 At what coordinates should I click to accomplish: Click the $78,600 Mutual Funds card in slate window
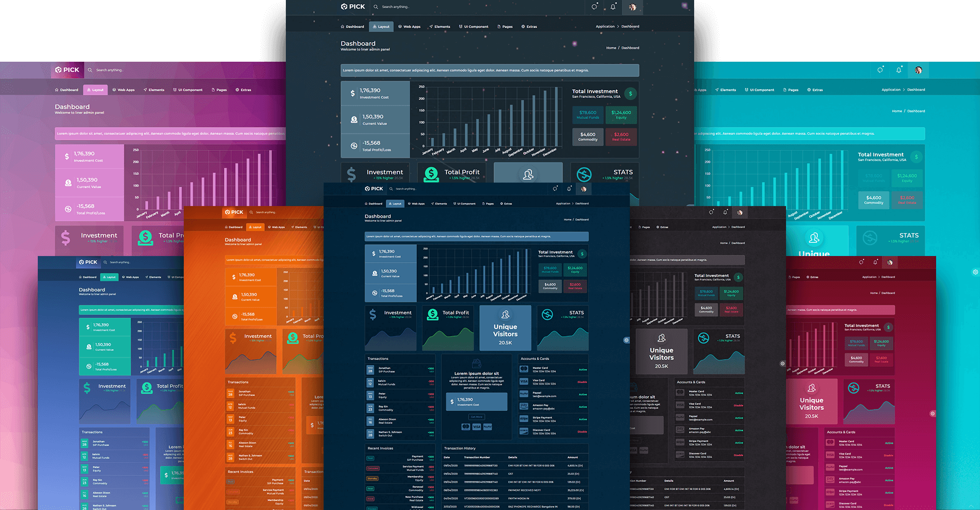(x=588, y=115)
